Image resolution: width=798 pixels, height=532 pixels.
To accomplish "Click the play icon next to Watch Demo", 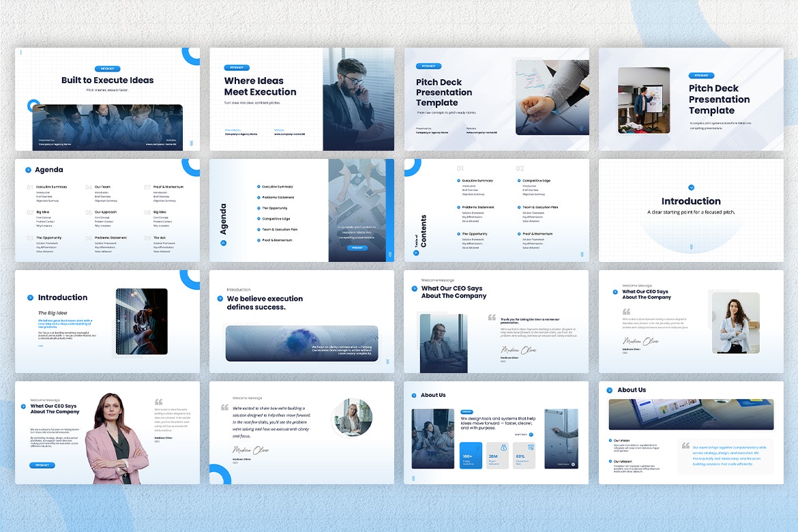I will click(x=574, y=463).
